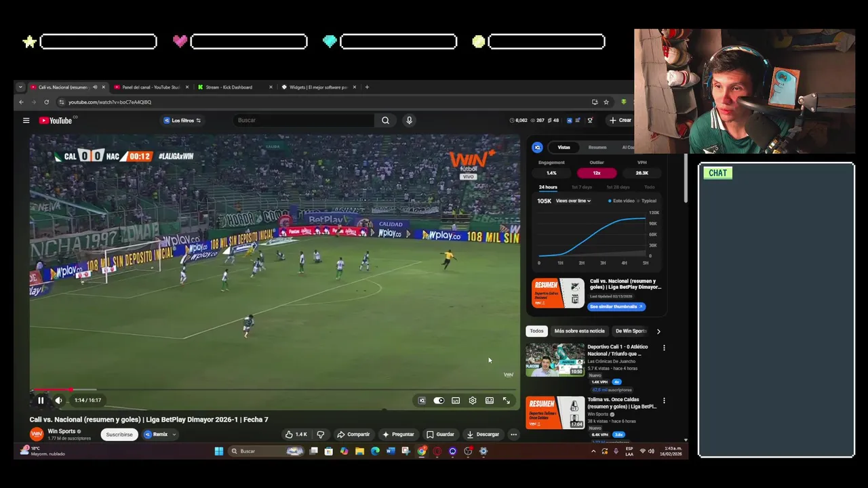This screenshot has width=868, height=488.
Task: Click into the Buscar search field
Action: (303, 121)
